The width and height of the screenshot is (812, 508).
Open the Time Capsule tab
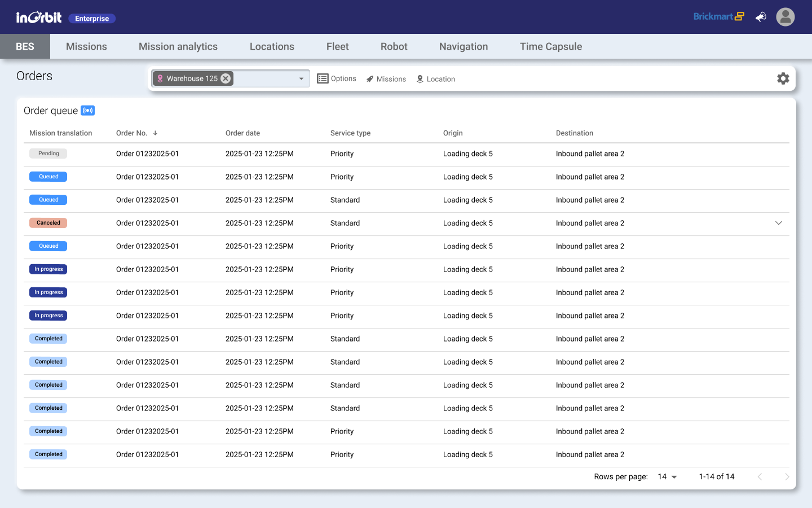pos(550,47)
